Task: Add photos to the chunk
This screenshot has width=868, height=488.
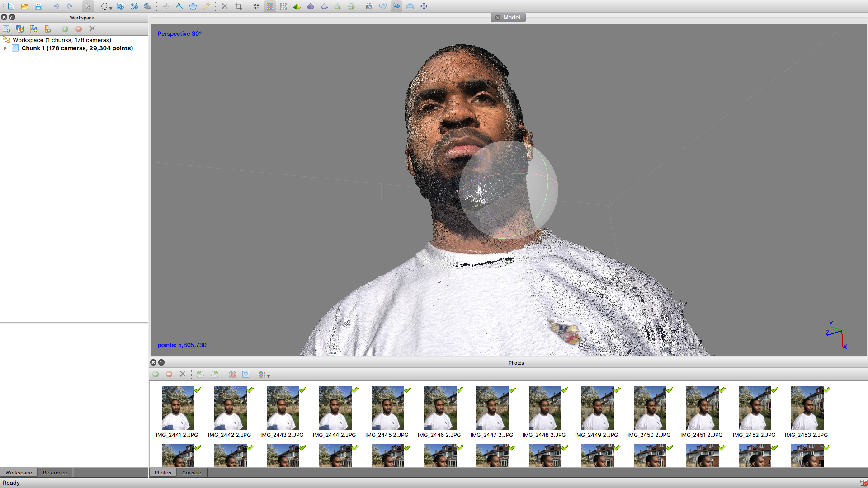Action: [20, 28]
